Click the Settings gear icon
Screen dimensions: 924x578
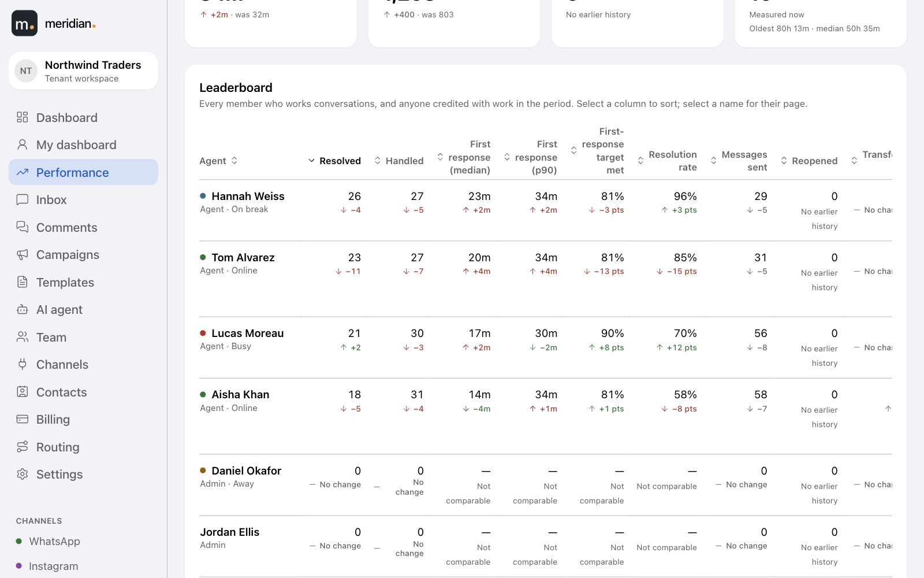pos(23,474)
